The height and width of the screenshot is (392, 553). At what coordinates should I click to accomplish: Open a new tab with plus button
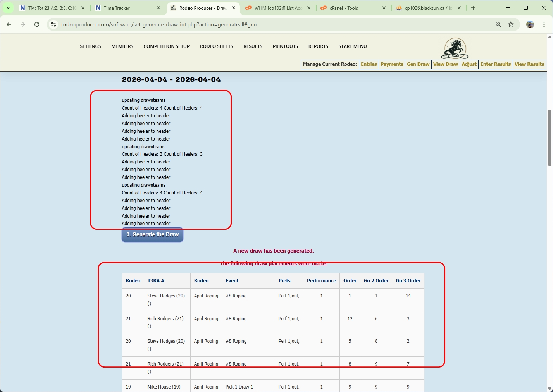pyautogui.click(x=473, y=8)
